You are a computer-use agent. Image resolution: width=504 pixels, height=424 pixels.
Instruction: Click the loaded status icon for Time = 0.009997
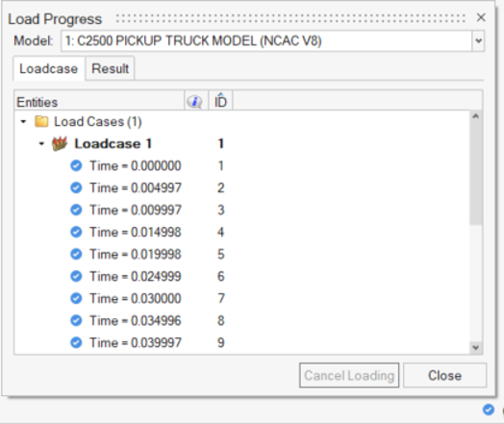(76, 210)
